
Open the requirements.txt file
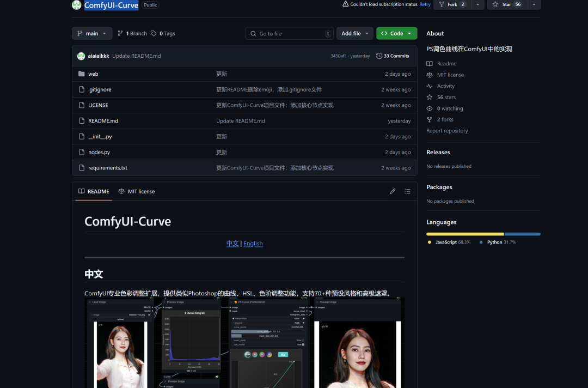click(x=108, y=168)
